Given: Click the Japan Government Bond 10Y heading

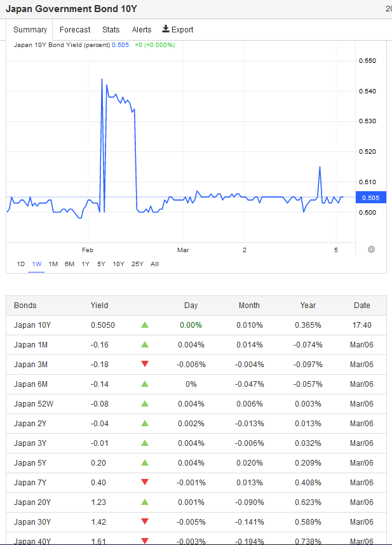Looking at the screenshot, I should coord(71,9).
